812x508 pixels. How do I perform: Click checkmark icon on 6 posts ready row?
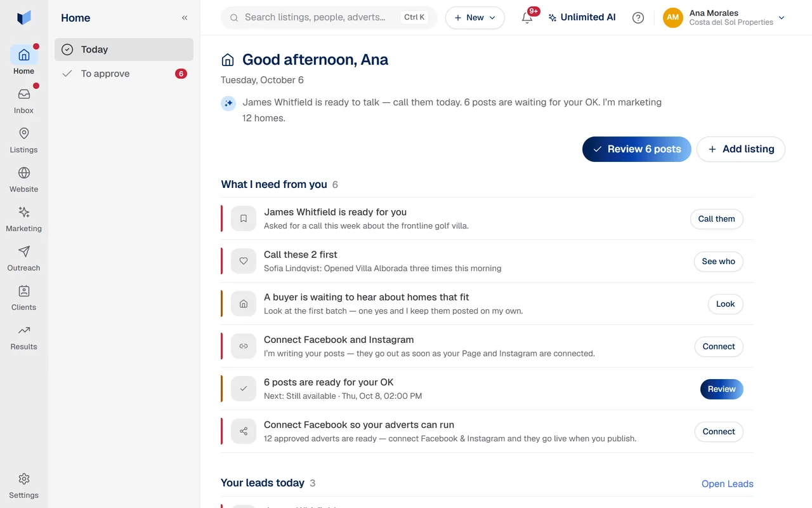coord(244,389)
